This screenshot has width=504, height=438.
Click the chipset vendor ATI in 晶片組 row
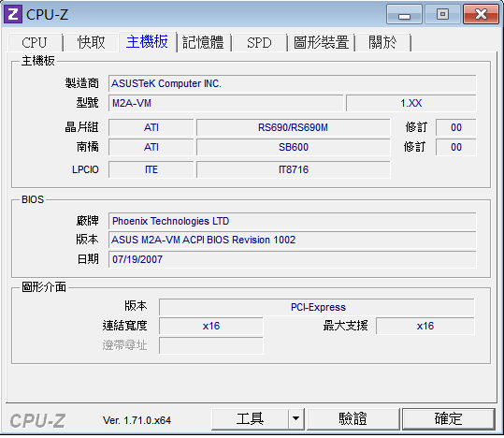click(151, 128)
